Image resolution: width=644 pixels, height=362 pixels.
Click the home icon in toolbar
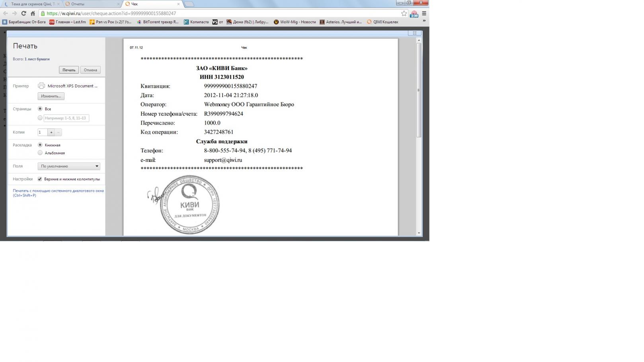pyautogui.click(x=33, y=13)
